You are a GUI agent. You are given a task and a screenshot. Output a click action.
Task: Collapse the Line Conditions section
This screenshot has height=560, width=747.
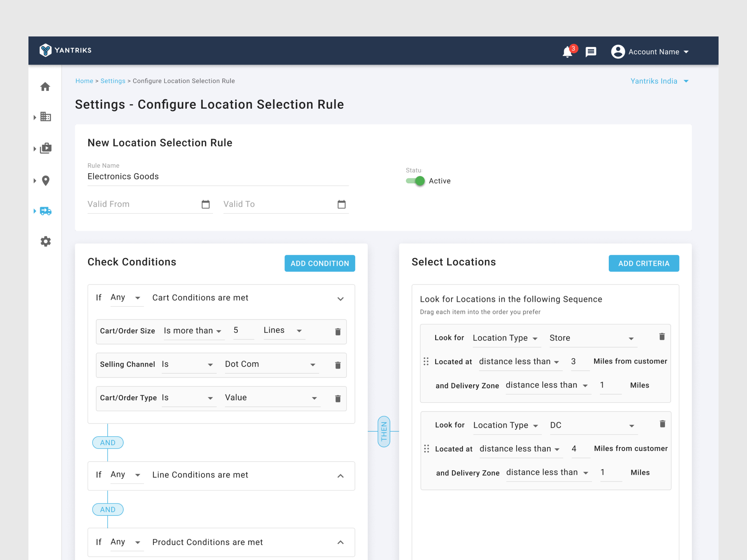[341, 475]
